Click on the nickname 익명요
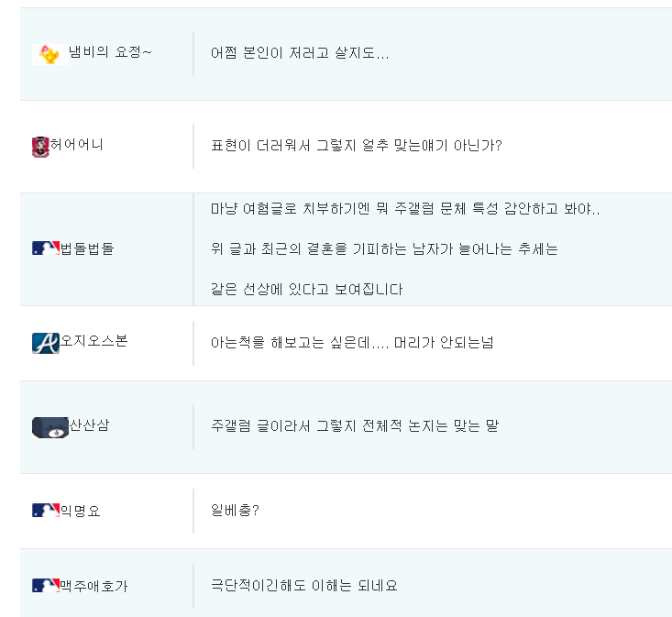The image size is (672, 617). pos(80,511)
